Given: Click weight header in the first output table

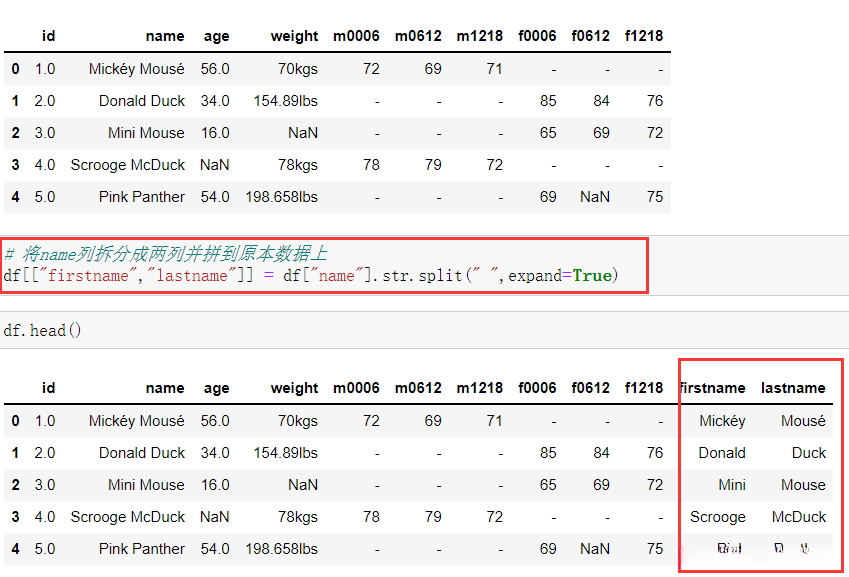Looking at the screenshot, I should (294, 36).
